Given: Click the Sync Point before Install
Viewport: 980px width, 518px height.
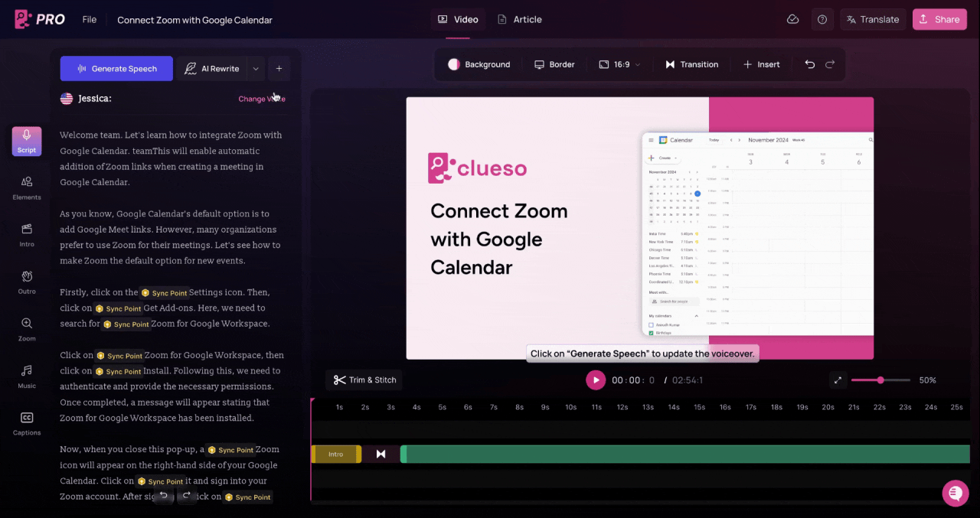Looking at the screenshot, I should [x=118, y=371].
